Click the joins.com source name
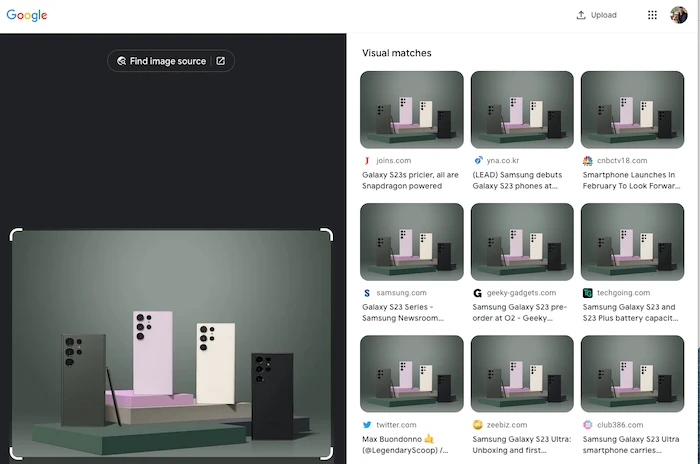Image resolution: width=700 pixels, height=464 pixels. 393,160
